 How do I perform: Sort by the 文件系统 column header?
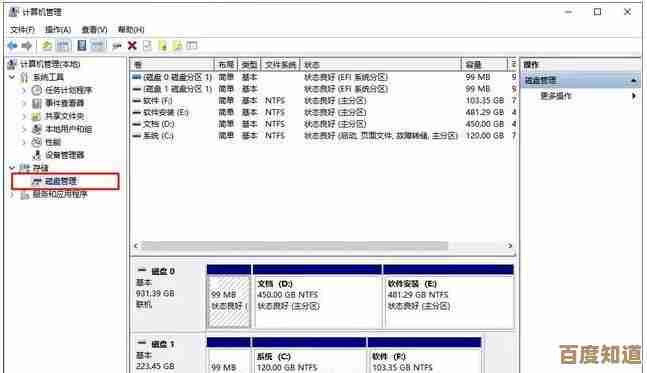281,65
